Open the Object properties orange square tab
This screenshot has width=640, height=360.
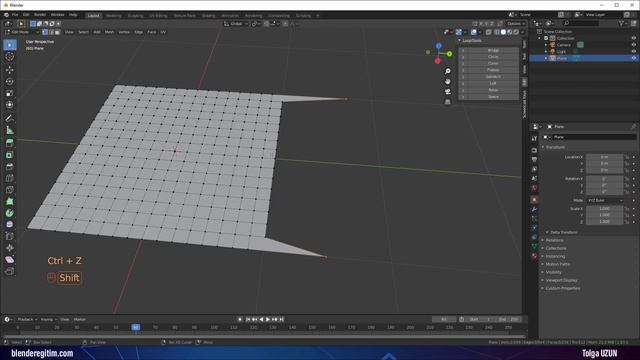pyautogui.click(x=534, y=200)
